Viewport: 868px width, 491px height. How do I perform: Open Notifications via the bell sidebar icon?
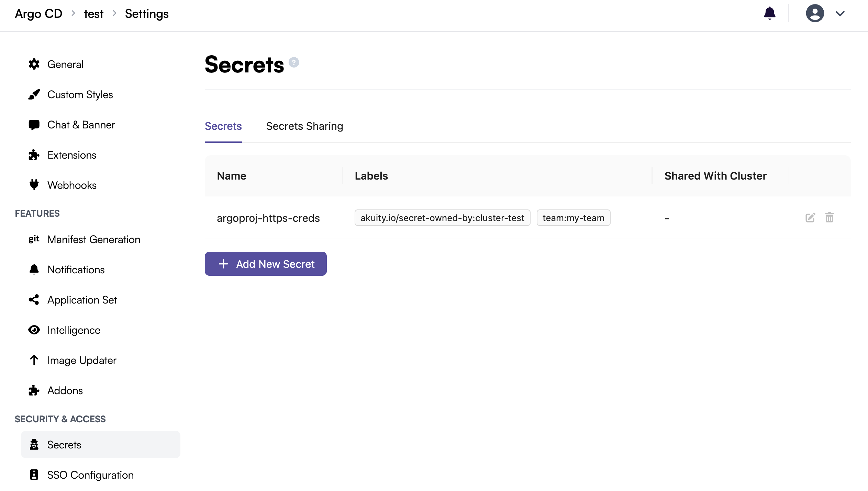34,270
